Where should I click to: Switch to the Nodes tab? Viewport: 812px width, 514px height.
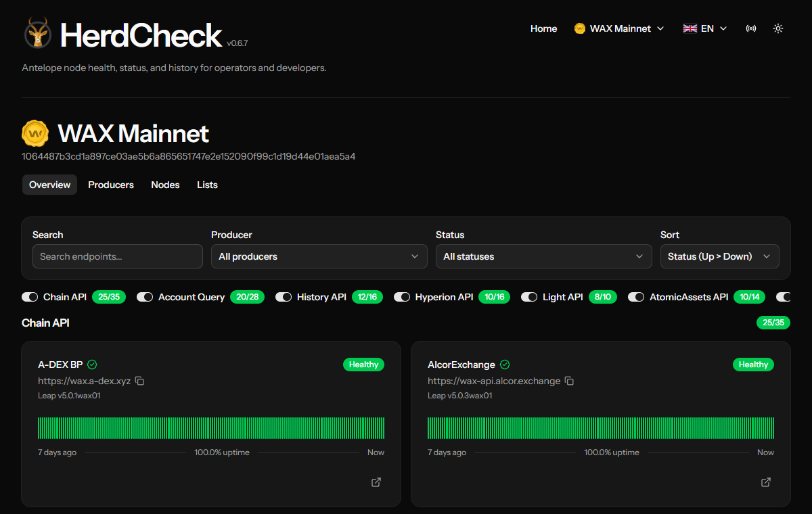coord(165,185)
